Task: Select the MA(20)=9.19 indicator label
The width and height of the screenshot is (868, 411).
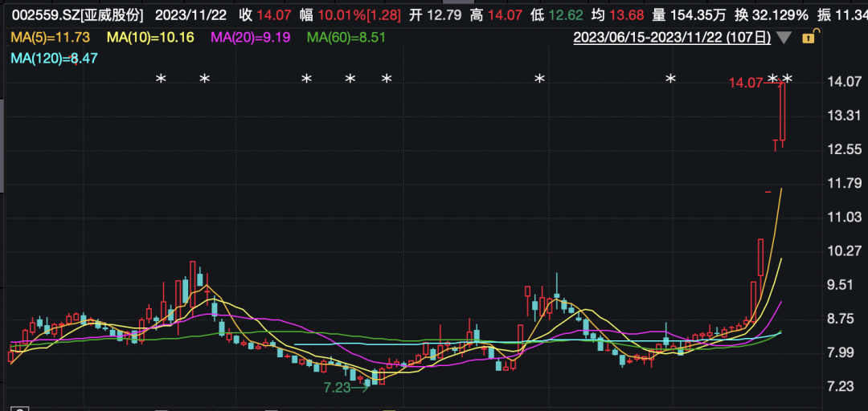Action: (251, 38)
